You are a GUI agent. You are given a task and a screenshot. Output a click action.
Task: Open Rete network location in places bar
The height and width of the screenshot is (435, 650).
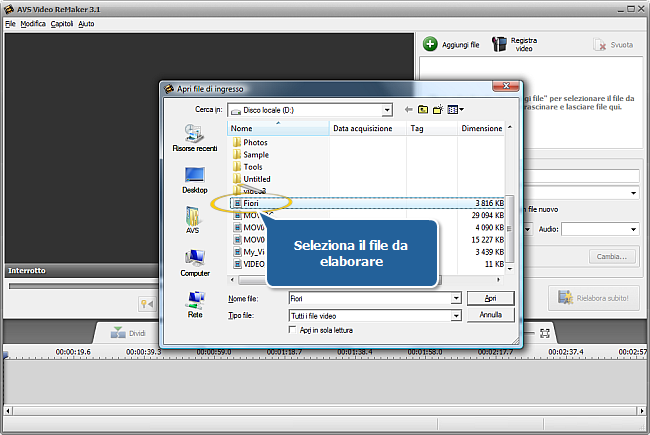[x=195, y=304]
